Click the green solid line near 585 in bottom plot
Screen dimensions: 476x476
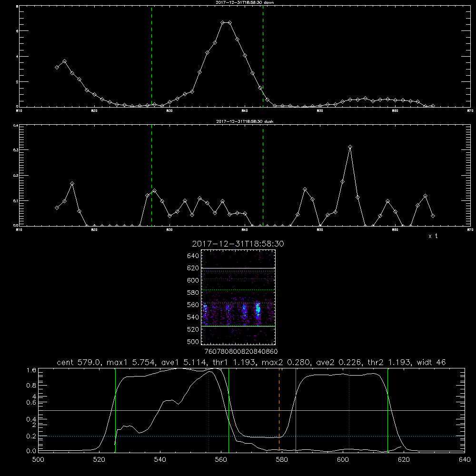tap(296, 410)
